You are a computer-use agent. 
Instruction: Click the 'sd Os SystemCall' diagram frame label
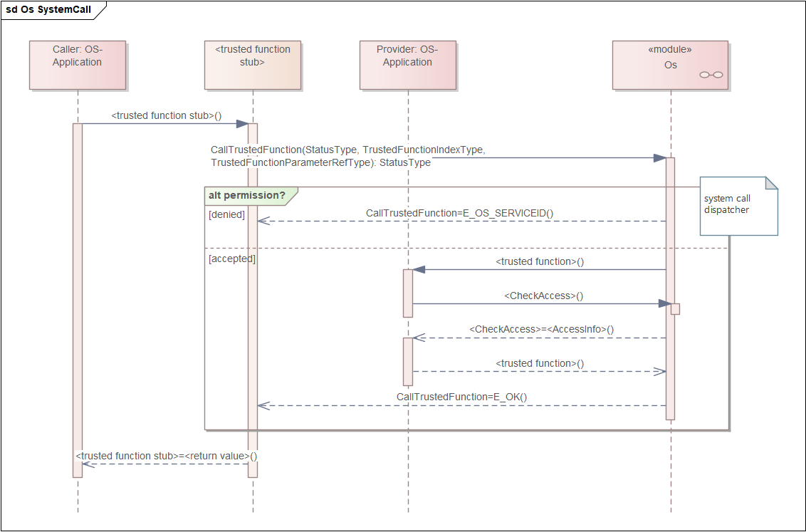click(49, 10)
